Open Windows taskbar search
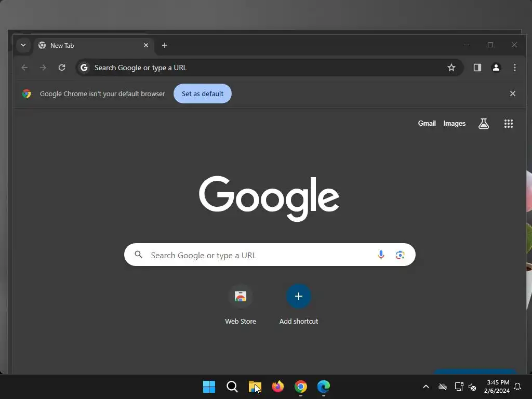This screenshot has width=532, height=399. [232, 387]
